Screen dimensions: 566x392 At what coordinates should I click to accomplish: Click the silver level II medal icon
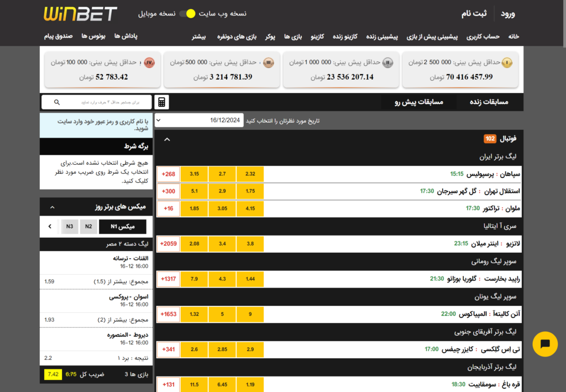[387, 62]
